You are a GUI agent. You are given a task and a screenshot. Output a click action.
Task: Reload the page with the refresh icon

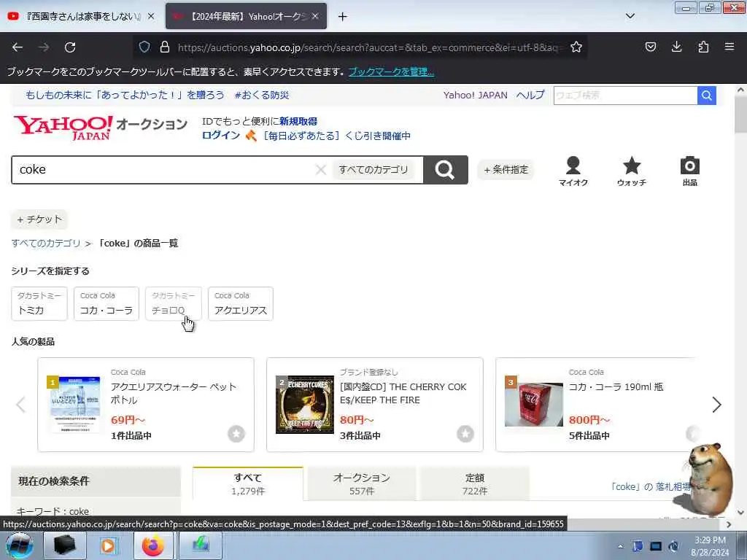click(70, 47)
